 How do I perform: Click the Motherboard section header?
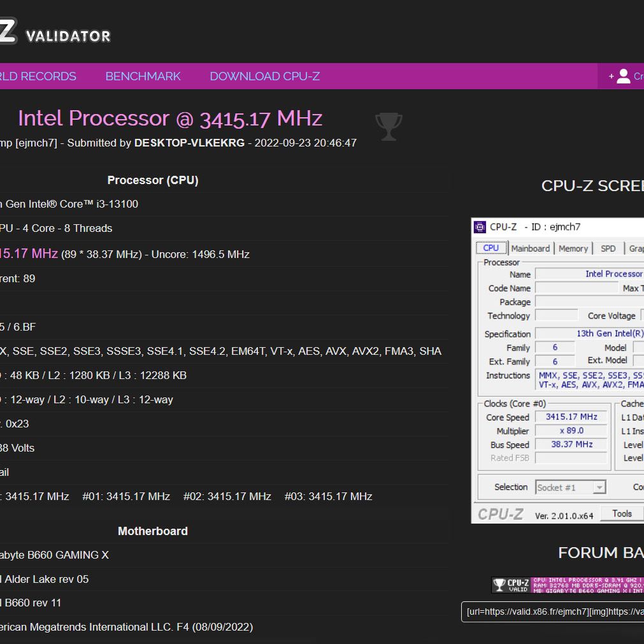(x=153, y=531)
